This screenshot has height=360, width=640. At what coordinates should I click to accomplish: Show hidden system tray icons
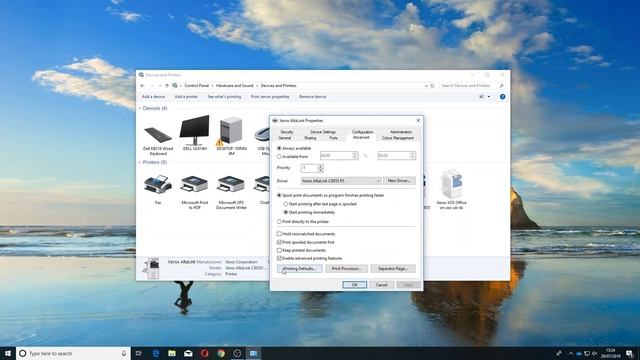click(x=571, y=353)
